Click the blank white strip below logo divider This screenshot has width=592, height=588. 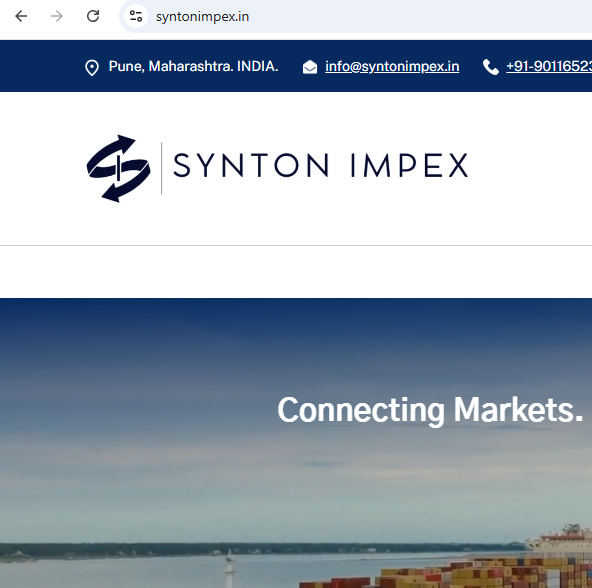(296, 272)
